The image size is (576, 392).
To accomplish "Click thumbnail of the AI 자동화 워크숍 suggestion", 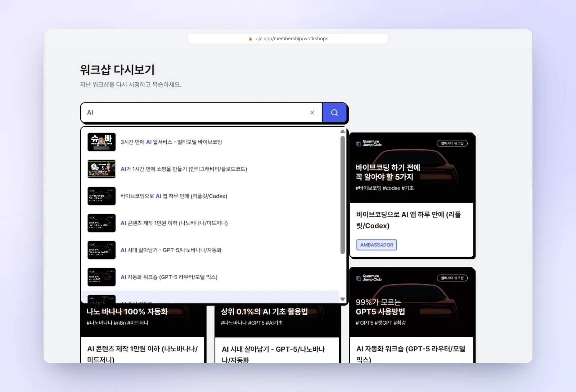I will tap(102, 277).
